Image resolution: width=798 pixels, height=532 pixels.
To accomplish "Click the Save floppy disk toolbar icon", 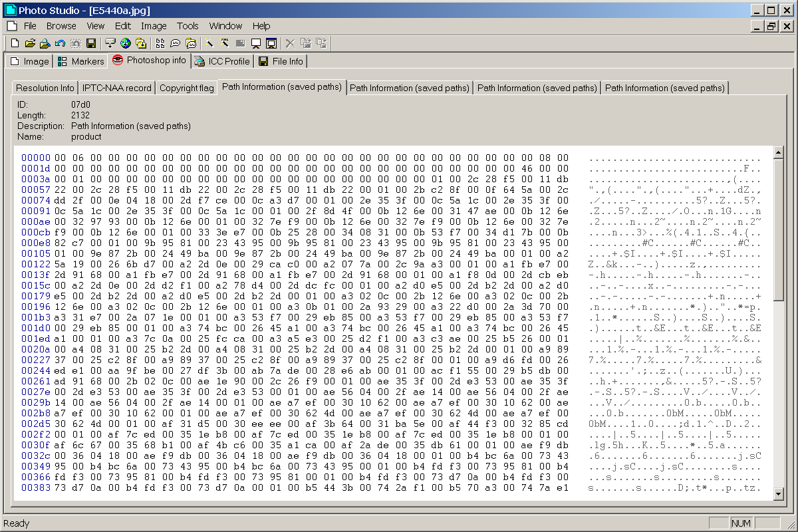I will pos(91,43).
